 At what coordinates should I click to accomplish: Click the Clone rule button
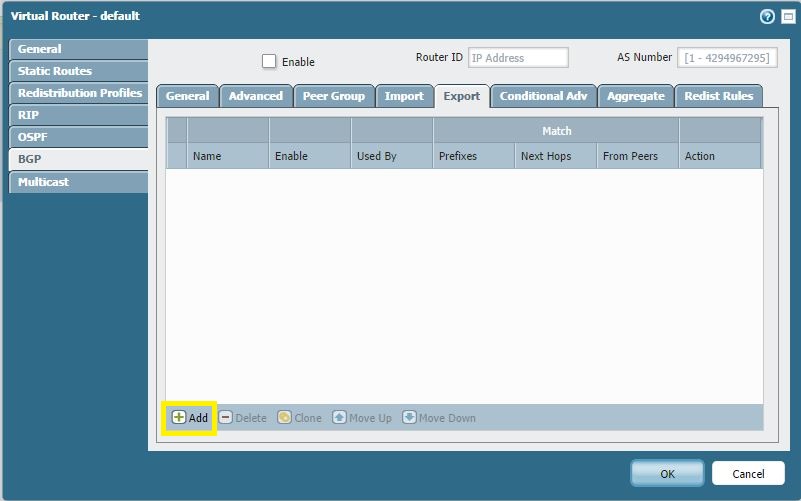300,418
